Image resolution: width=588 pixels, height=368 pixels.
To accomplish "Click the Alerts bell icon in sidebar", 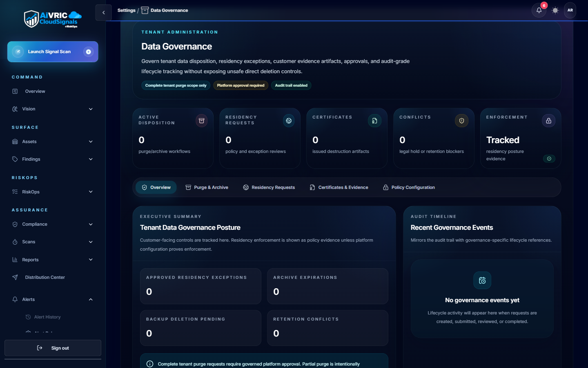I will (x=15, y=299).
